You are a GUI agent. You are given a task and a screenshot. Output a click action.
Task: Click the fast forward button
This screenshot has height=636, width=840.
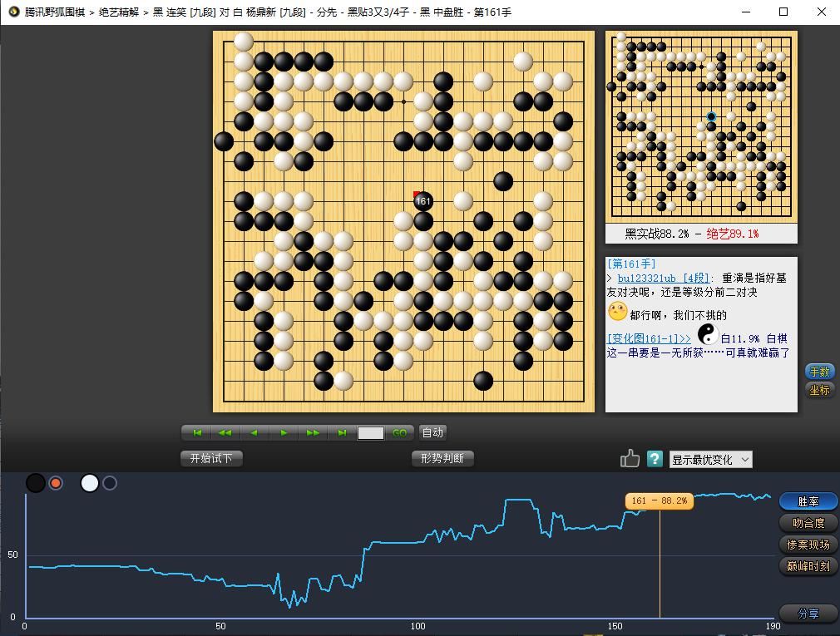pos(313,432)
